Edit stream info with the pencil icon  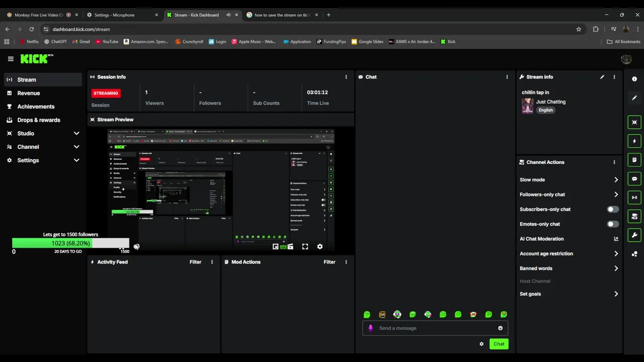point(602,77)
